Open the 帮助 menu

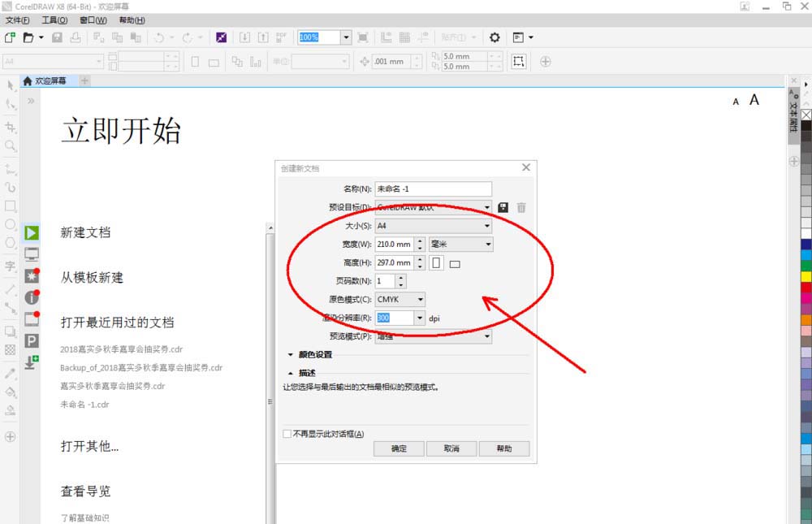click(x=132, y=20)
